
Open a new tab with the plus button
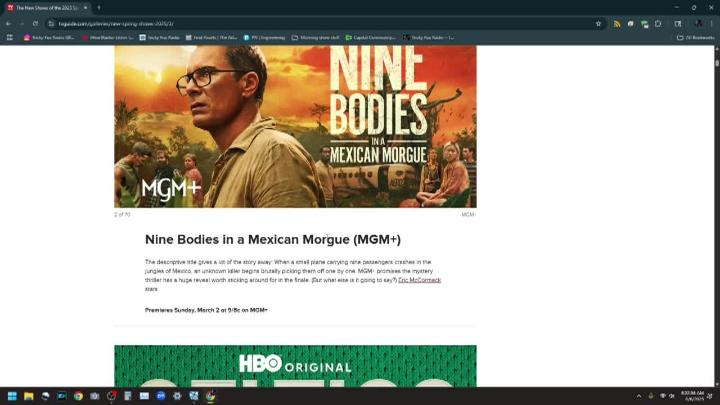pyautogui.click(x=99, y=8)
